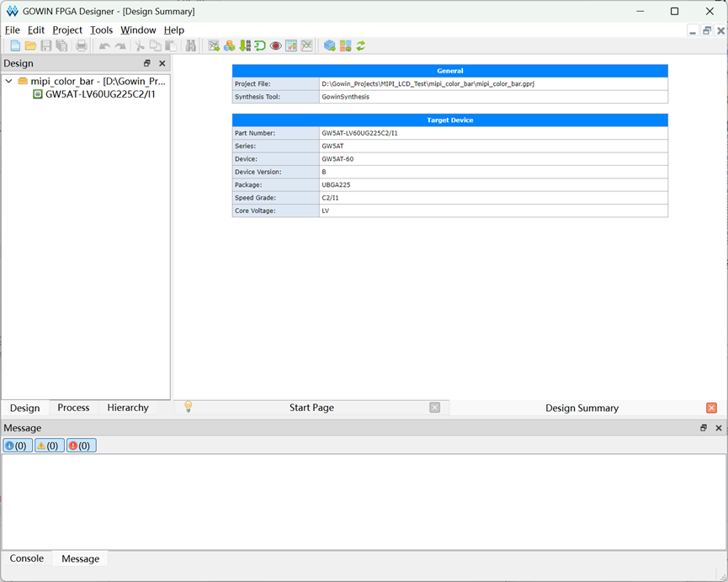Screen dimensions: 728x582
Task: Click the green refresh arrows icon
Action: click(361, 45)
